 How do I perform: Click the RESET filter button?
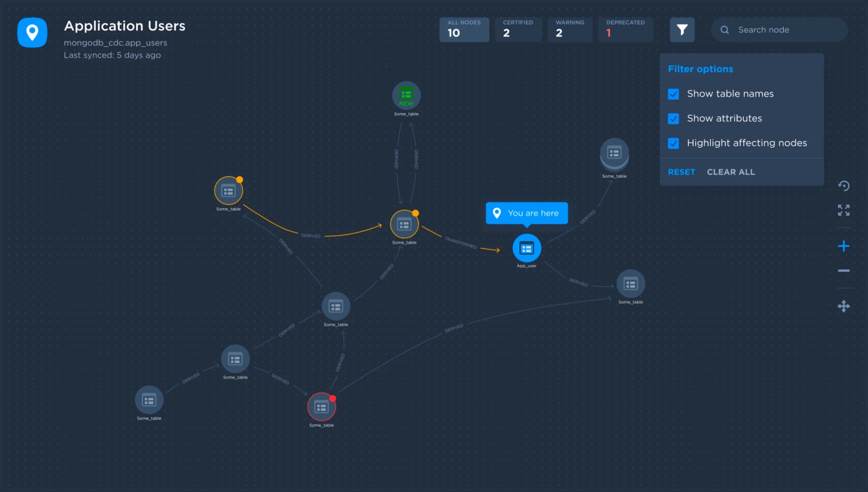click(x=681, y=172)
